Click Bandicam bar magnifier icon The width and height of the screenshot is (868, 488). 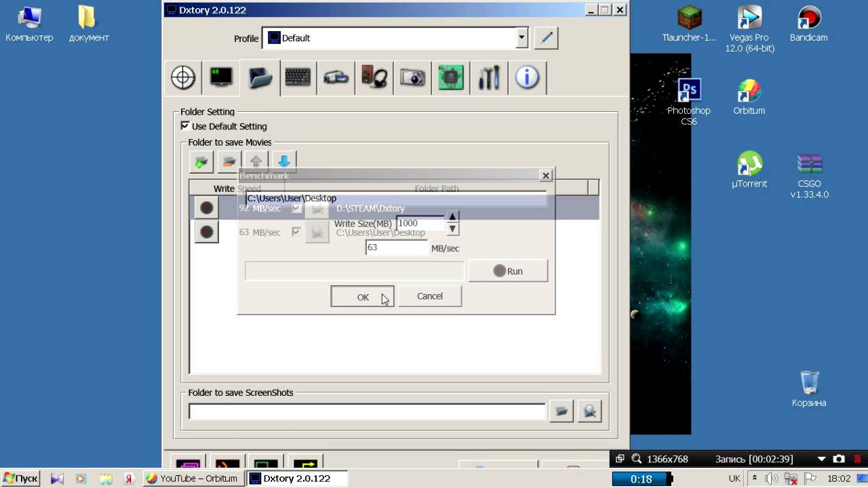(636, 459)
